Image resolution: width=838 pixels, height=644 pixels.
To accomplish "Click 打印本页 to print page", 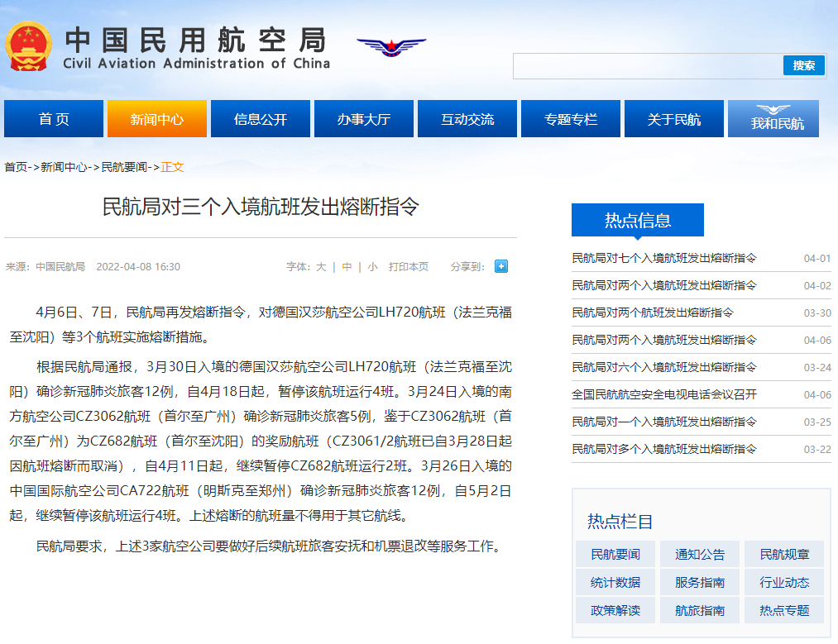I will click(x=409, y=267).
